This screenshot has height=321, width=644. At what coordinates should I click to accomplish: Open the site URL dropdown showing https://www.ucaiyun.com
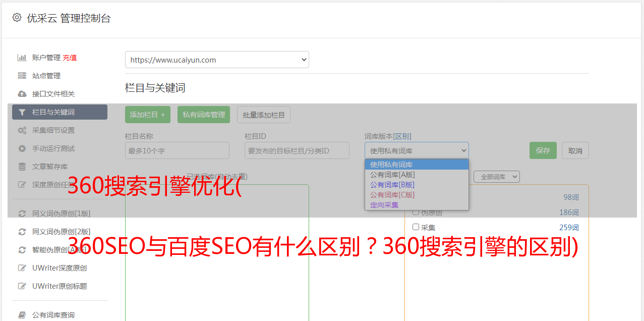coord(217,60)
